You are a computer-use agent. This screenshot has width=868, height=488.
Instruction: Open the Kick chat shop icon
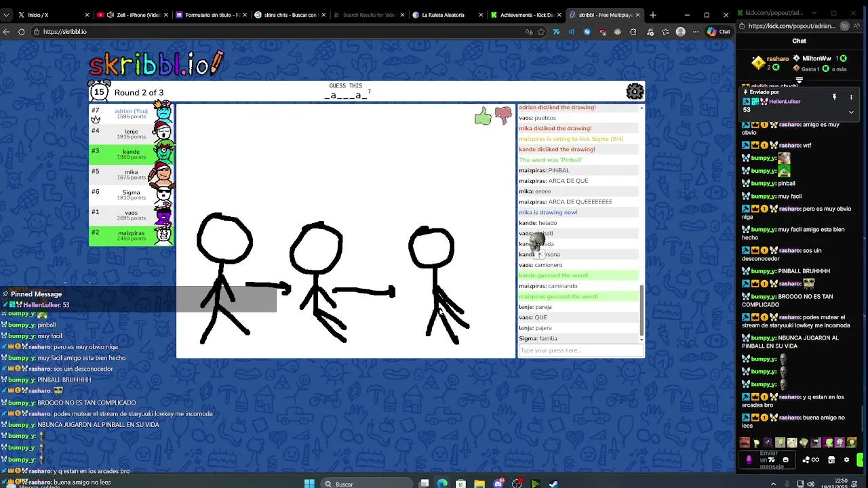[x=831, y=460]
